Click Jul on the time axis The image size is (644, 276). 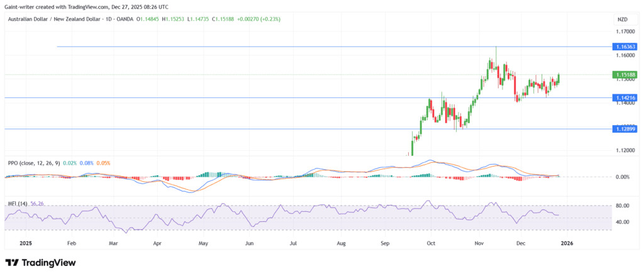293,243
